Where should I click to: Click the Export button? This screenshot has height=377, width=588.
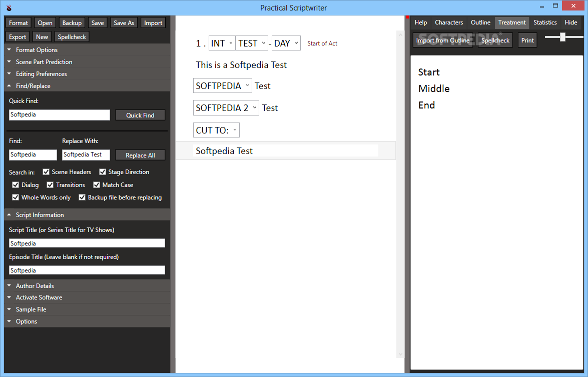18,36
